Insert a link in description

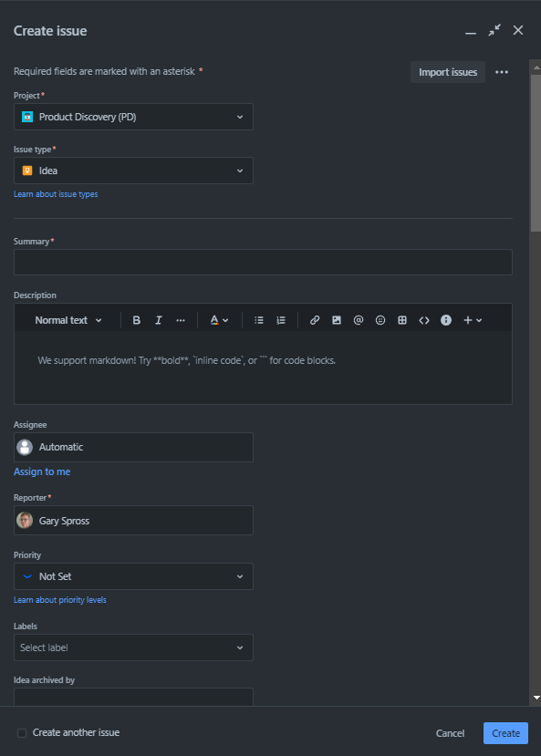(315, 320)
